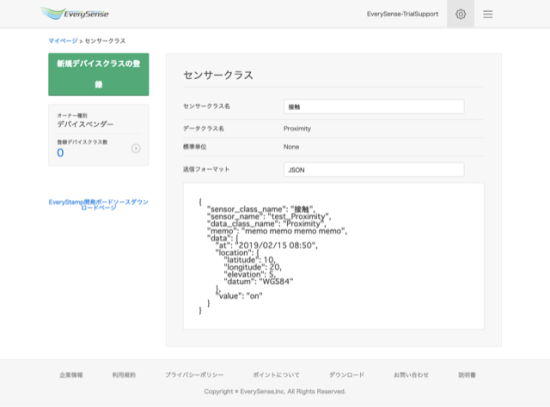Click the EverySense-TrialSupport account name
Viewport: 550px width, 407px height.
tap(403, 14)
